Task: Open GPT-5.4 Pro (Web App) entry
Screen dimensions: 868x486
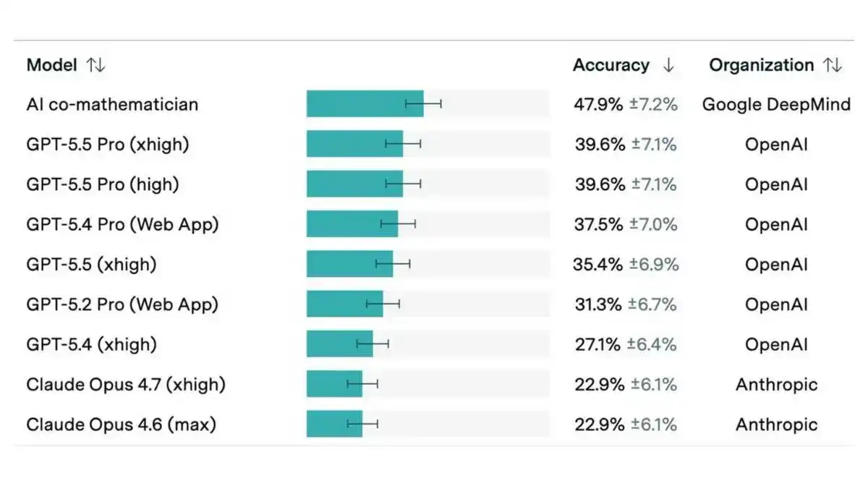Action: click(122, 224)
